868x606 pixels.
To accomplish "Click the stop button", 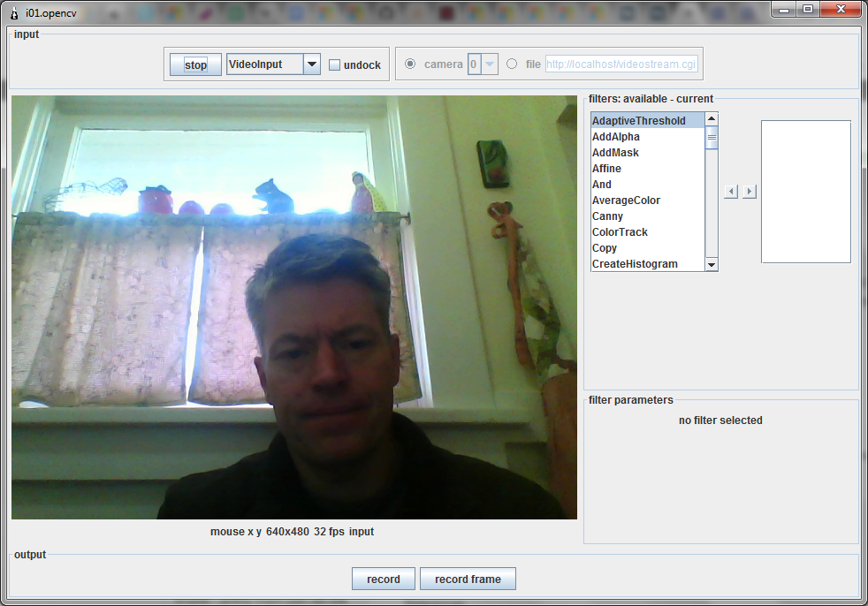I will (x=195, y=64).
